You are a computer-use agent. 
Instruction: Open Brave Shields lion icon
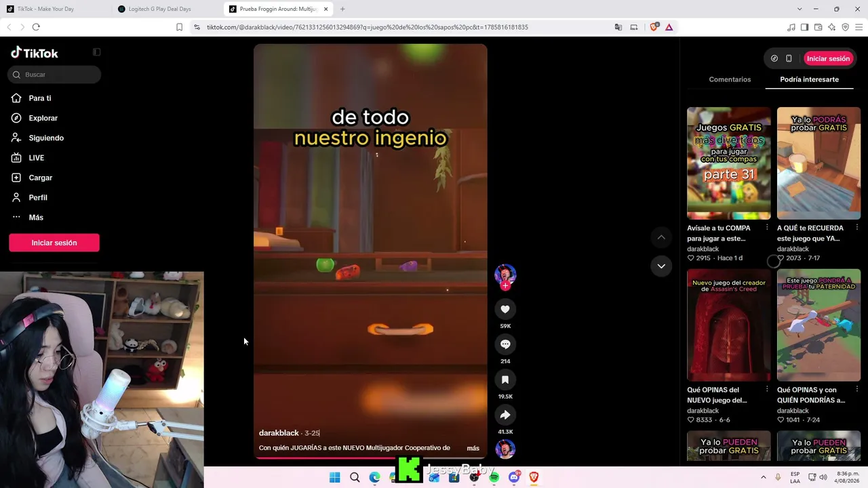pos(654,27)
